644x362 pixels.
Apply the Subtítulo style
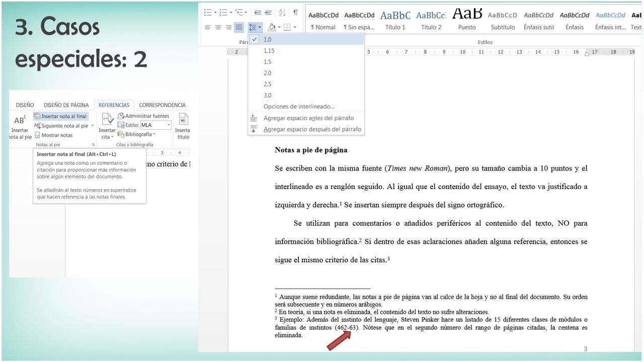(503, 21)
